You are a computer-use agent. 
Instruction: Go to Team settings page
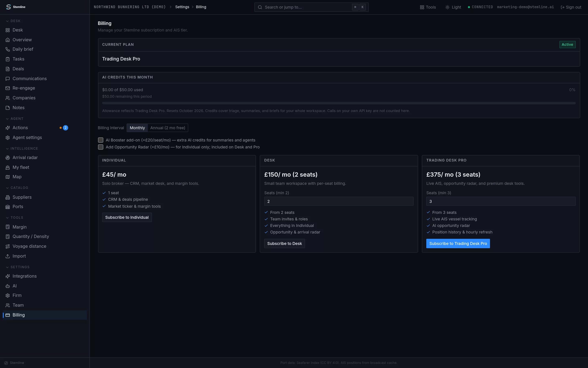45,305
